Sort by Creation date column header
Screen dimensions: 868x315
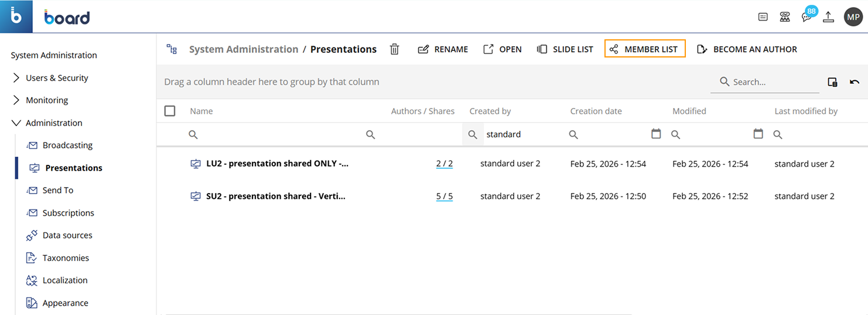pyautogui.click(x=596, y=111)
